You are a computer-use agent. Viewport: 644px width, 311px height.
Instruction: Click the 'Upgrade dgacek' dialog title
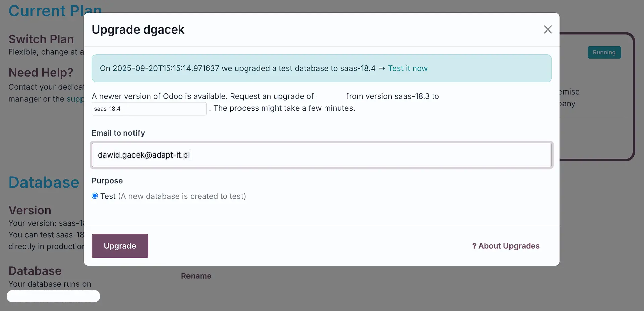[138, 29]
